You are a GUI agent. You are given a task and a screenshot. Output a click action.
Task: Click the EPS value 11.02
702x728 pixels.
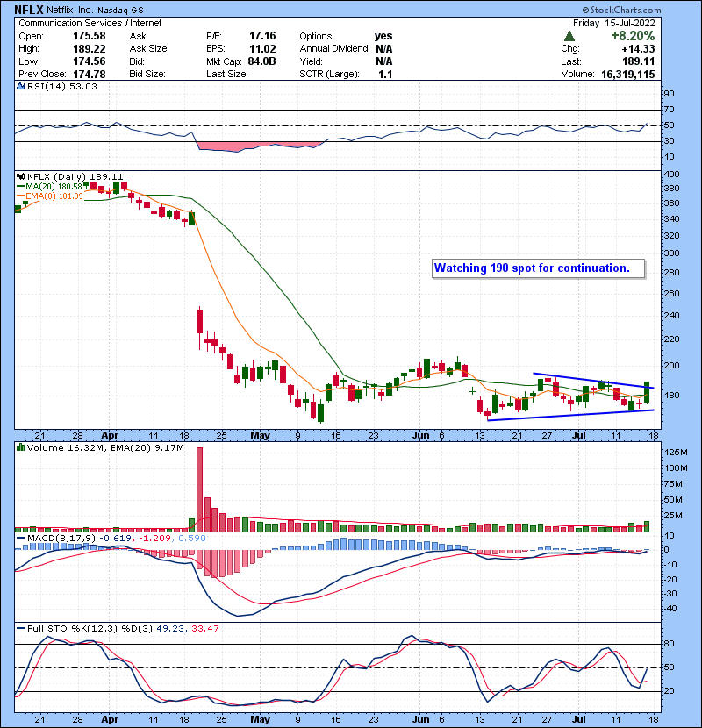262,49
